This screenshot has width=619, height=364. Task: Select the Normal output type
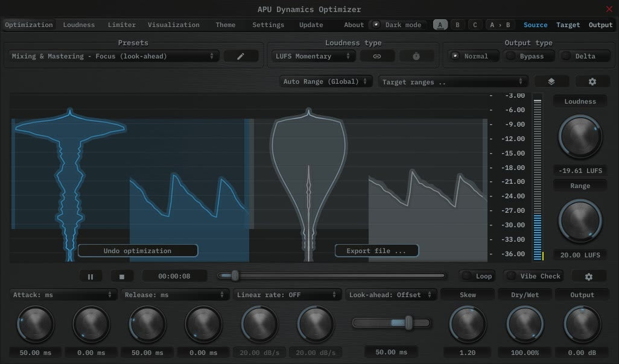point(474,56)
